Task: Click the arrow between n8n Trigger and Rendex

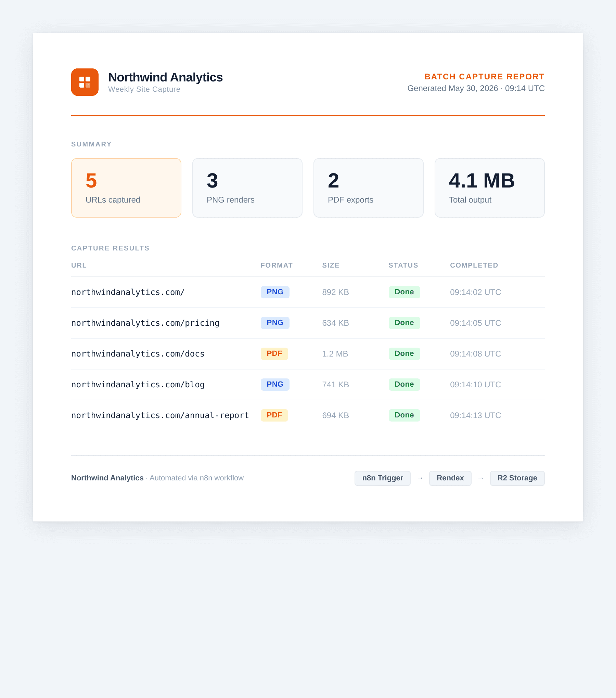Action: coord(420,478)
